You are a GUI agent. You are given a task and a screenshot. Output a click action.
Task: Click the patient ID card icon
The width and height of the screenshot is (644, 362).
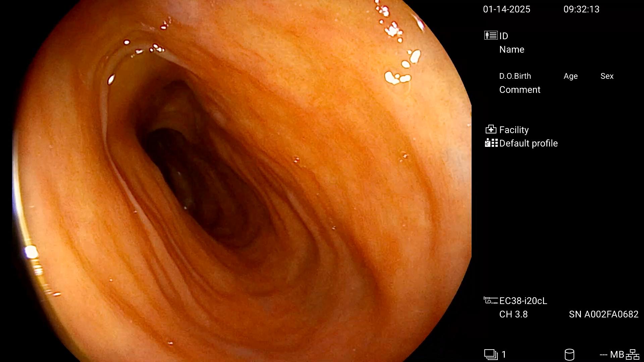tap(491, 36)
